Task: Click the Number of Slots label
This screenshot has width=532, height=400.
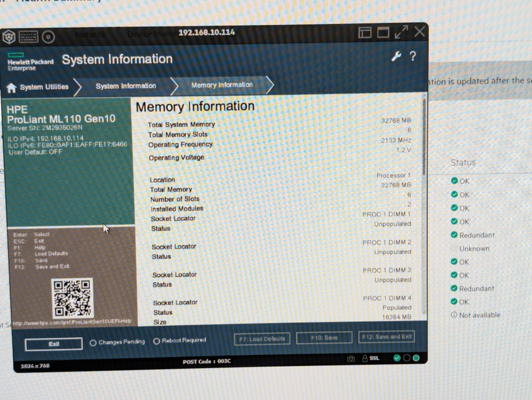Action: tap(175, 199)
